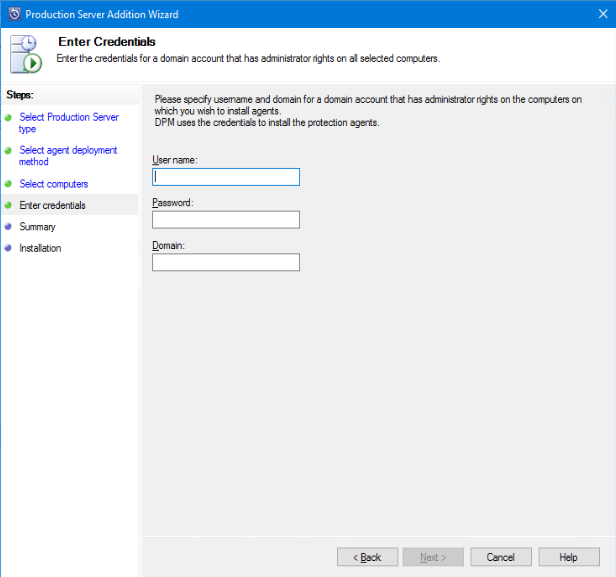The height and width of the screenshot is (577, 616).
Task: Cancel the wizard
Action: pyautogui.click(x=501, y=557)
